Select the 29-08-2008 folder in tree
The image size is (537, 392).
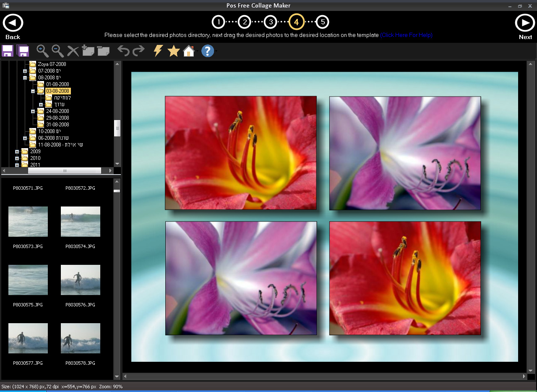[x=57, y=118]
